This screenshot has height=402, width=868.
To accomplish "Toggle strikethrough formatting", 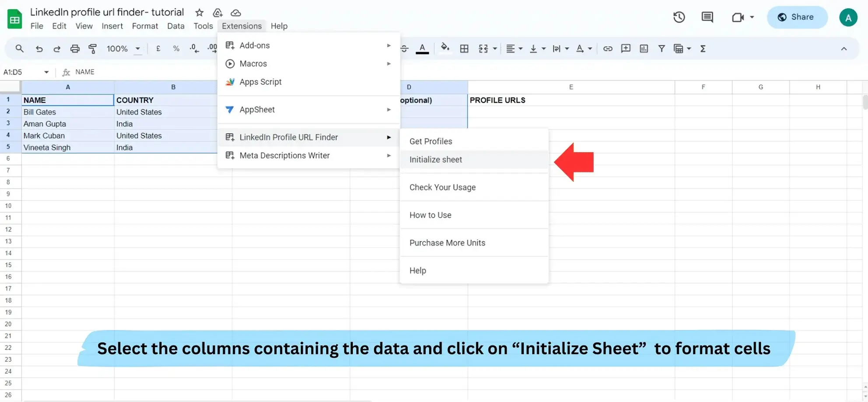I will tap(404, 49).
